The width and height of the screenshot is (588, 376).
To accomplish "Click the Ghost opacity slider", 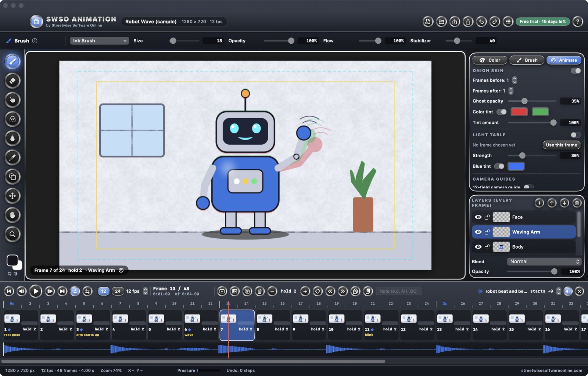I will pyautogui.click(x=532, y=101).
